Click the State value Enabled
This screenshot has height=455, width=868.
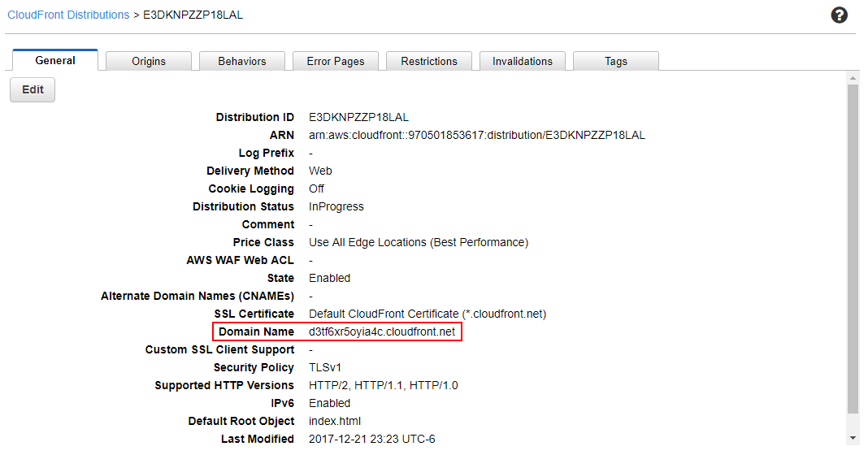pos(329,278)
